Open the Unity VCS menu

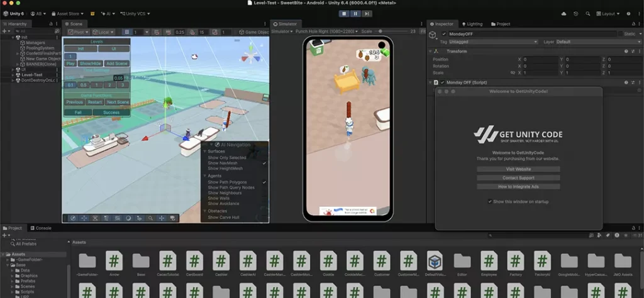pos(135,14)
